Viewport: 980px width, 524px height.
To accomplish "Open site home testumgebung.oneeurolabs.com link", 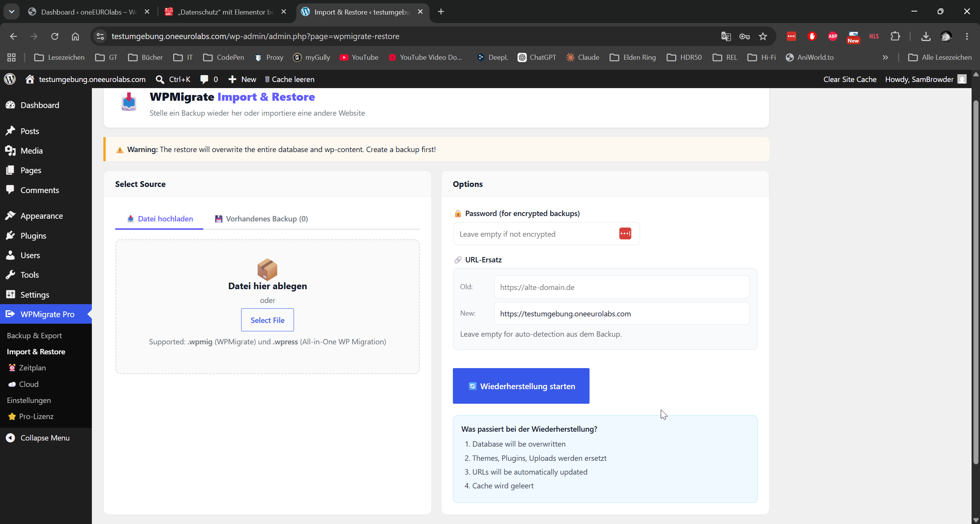I will pyautogui.click(x=85, y=79).
